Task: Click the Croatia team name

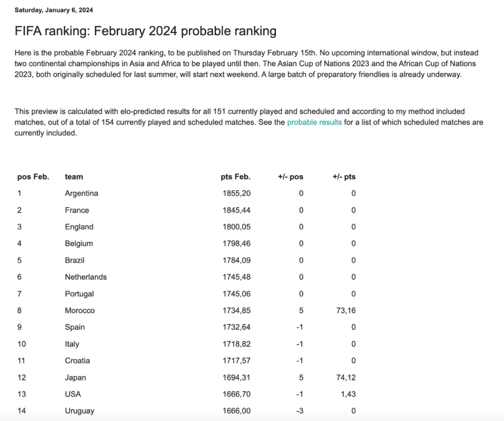Action: pyautogui.click(x=78, y=360)
